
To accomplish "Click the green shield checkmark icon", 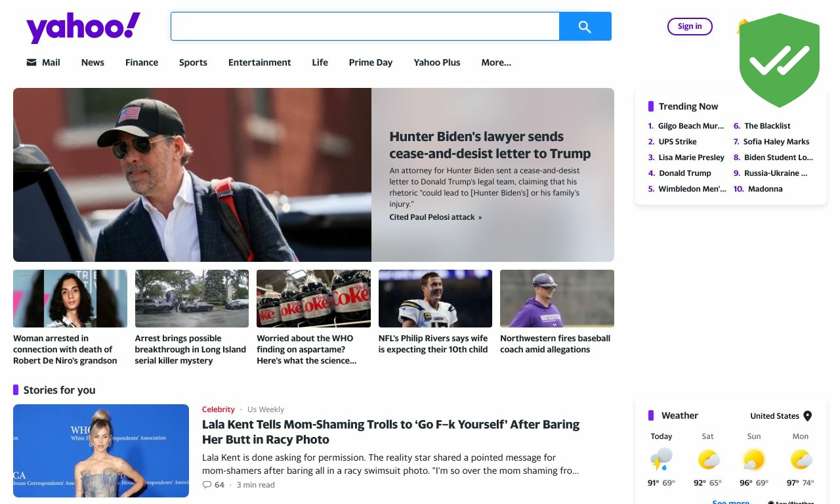I will (x=780, y=60).
